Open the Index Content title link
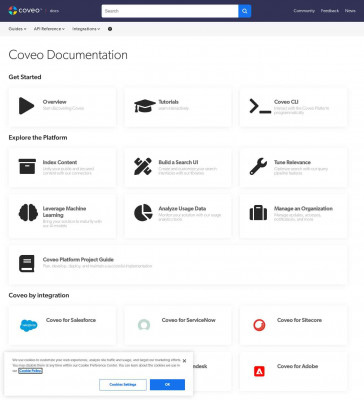The image size is (364, 400). 60,162
